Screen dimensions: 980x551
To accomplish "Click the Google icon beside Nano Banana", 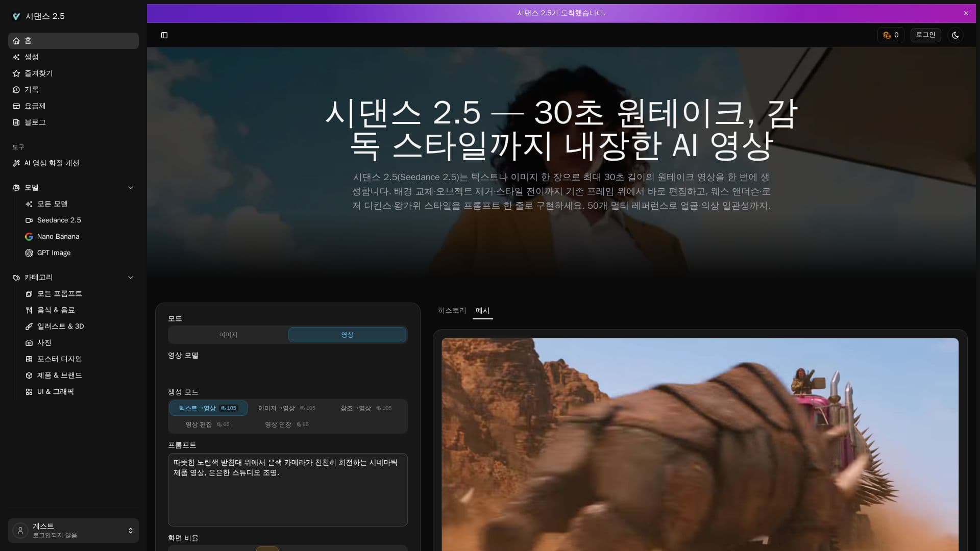I will [29, 237].
